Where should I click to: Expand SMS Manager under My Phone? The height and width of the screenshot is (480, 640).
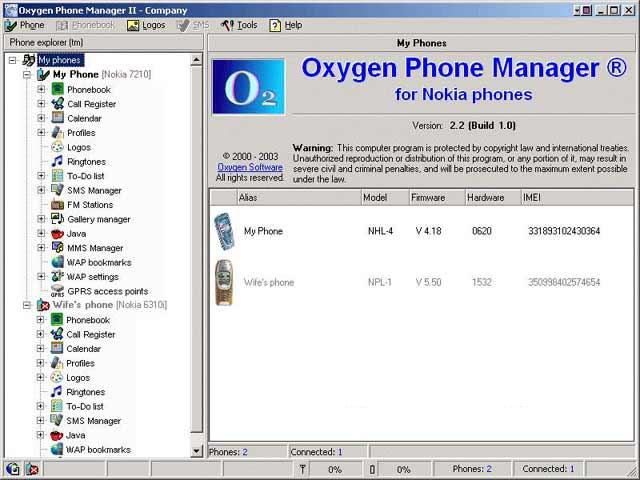tap(41, 190)
